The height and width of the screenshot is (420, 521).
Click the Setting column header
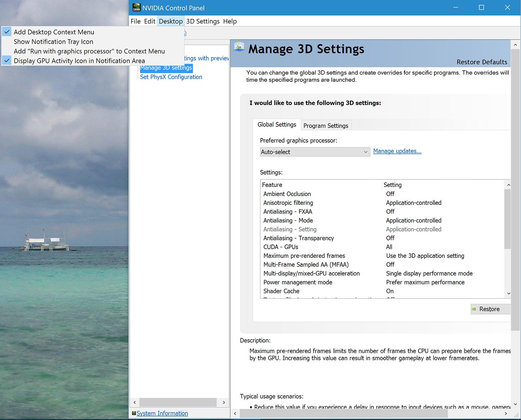[x=443, y=185]
